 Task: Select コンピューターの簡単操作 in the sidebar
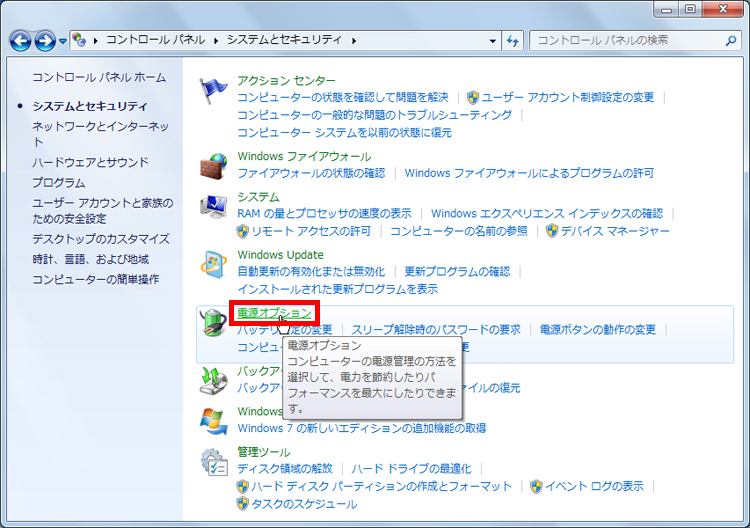95,279
